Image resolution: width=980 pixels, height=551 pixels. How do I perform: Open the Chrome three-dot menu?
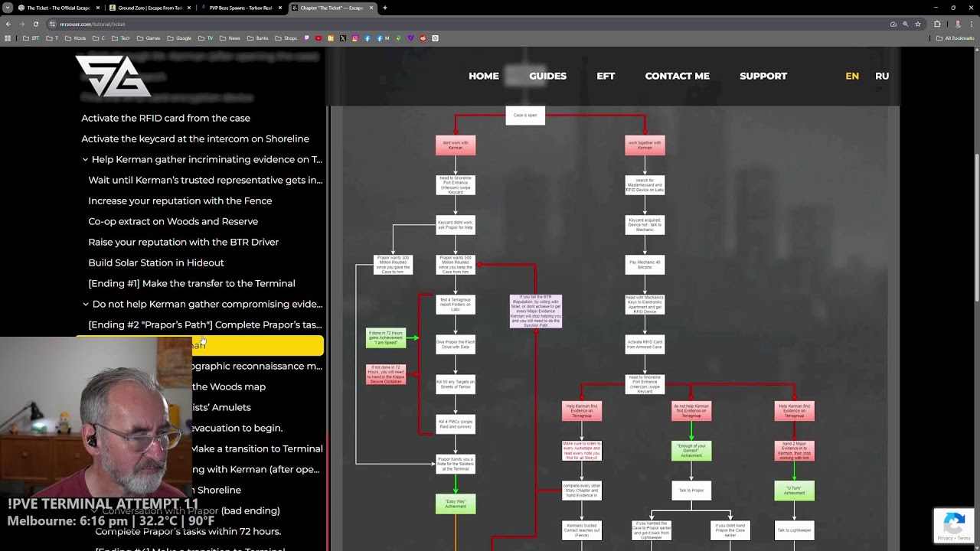click(971, 24)
